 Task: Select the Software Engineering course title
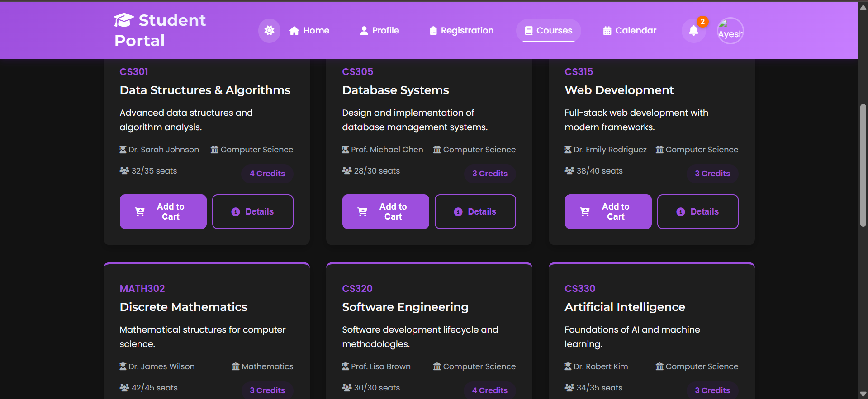coord(405,307)
